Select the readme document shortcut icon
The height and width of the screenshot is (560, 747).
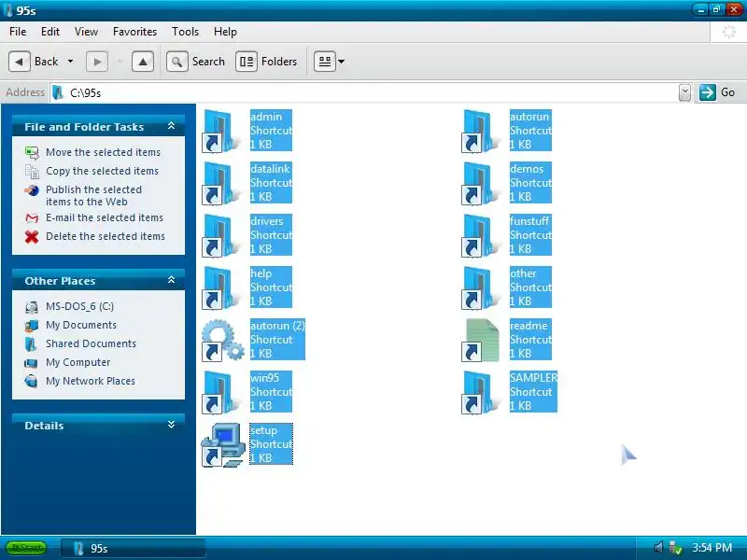(480, 340)
